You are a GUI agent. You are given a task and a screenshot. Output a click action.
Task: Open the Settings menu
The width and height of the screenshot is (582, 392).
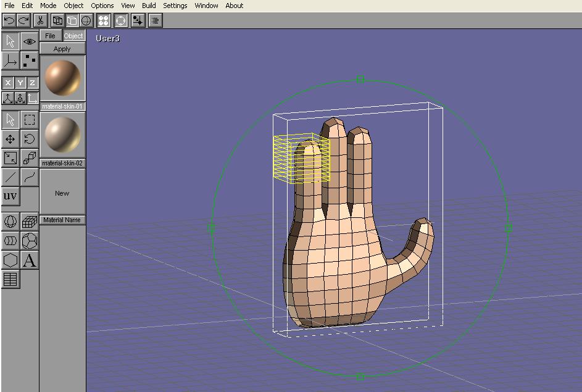click(175, 6)
